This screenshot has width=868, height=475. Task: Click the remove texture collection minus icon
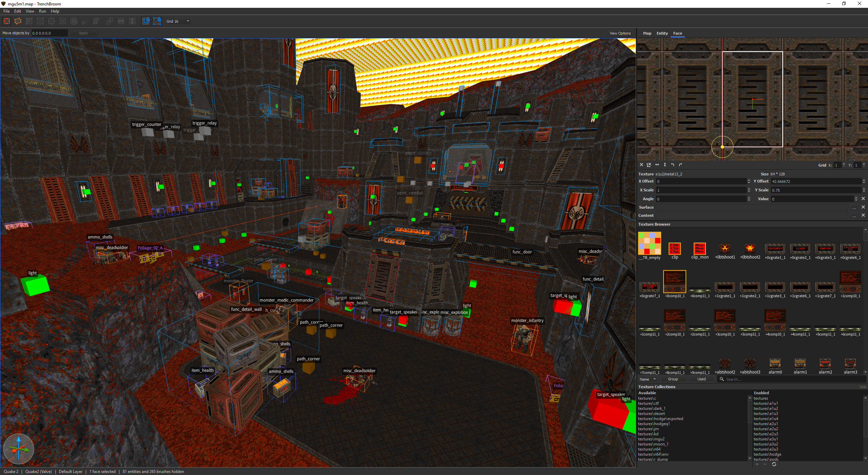tap(765, 464)
